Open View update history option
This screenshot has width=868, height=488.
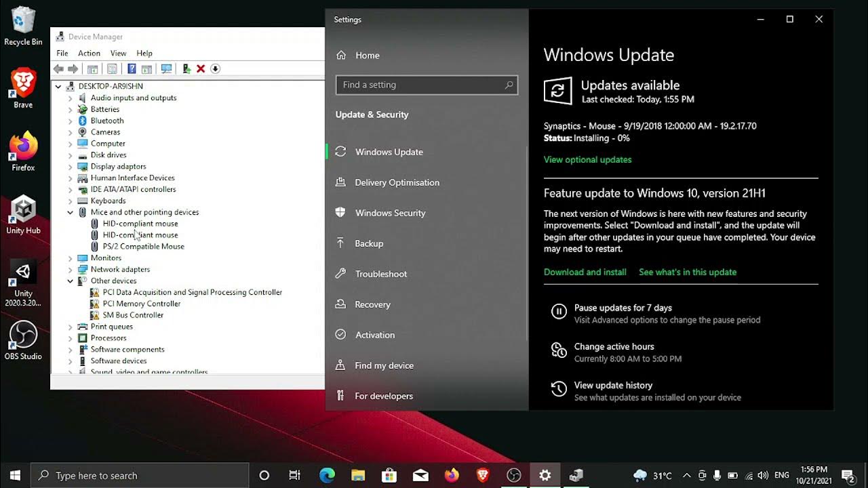pyautogui.click(x=614, y=385)
